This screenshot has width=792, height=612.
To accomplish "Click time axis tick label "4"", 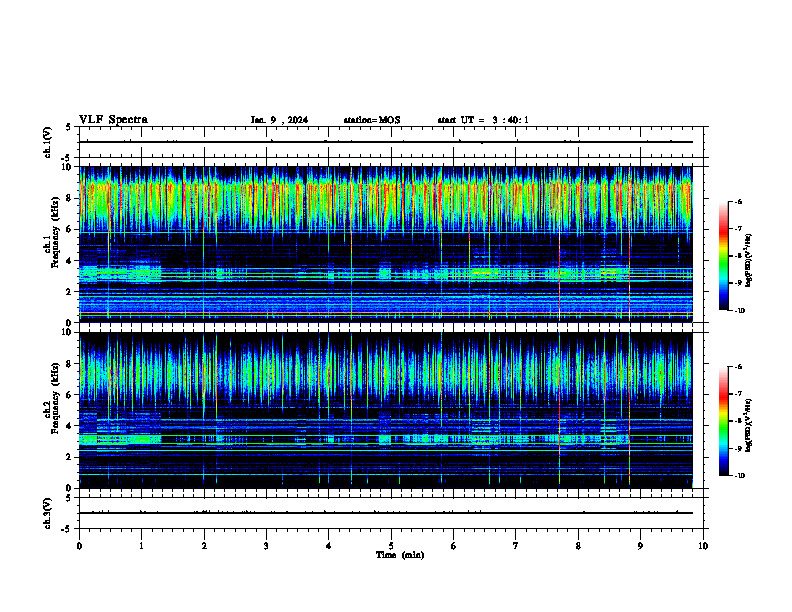I will (x=329, y=546).
